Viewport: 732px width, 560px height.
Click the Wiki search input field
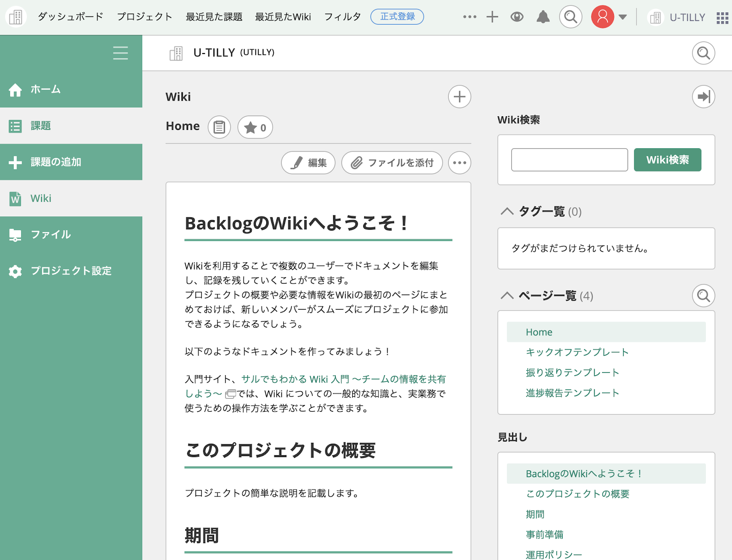coord(569,160)
